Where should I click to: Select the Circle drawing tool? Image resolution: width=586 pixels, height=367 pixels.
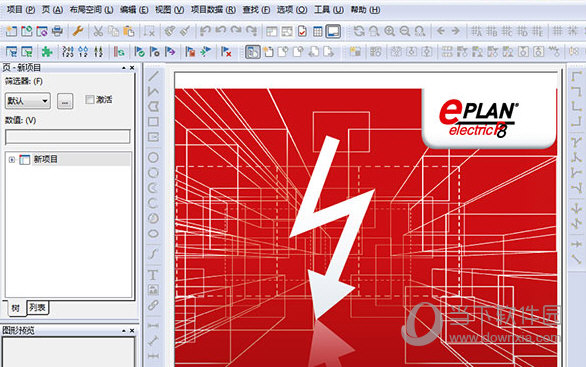point(153,157)
